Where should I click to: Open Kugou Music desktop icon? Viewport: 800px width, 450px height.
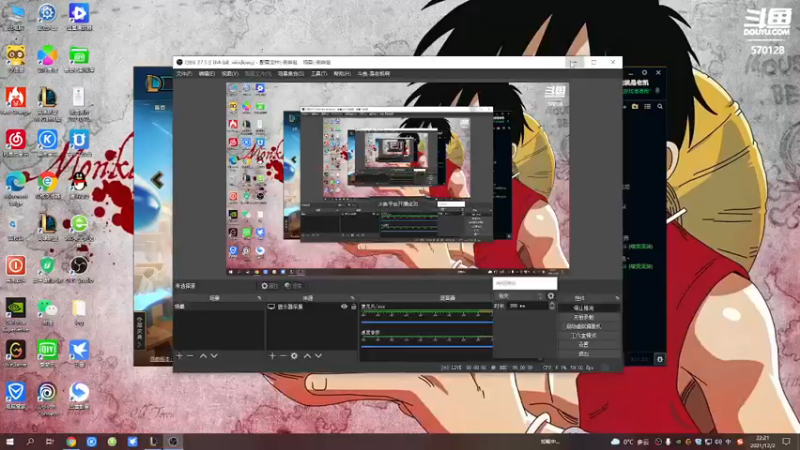click(x=47, y=143)
